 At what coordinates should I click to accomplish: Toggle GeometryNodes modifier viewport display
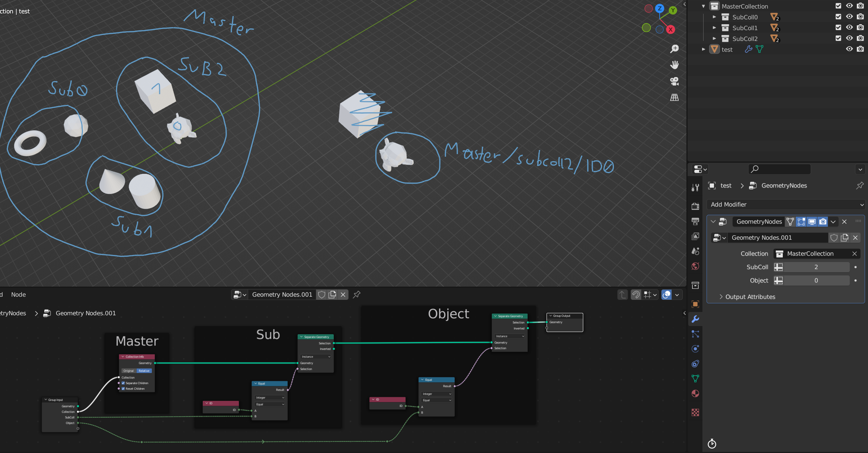point(812,221)
